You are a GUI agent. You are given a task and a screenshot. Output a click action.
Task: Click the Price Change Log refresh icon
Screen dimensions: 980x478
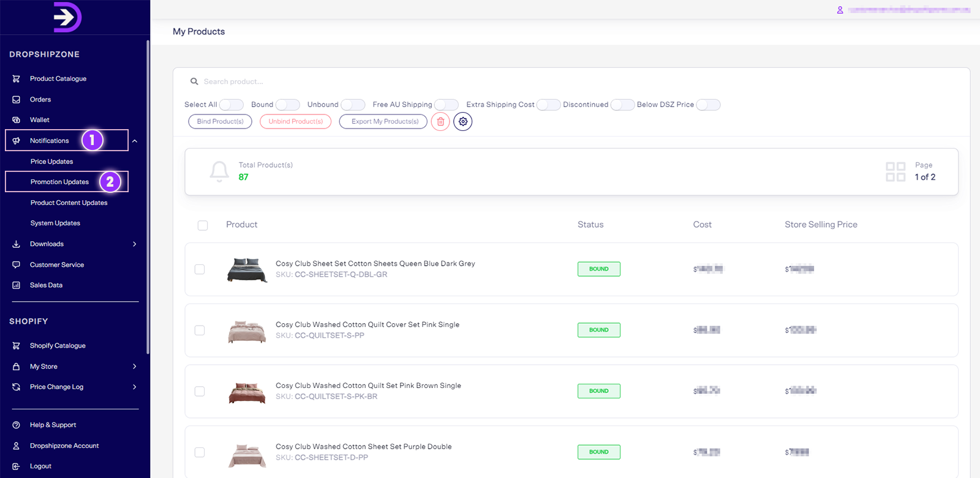tap(17, 387)
